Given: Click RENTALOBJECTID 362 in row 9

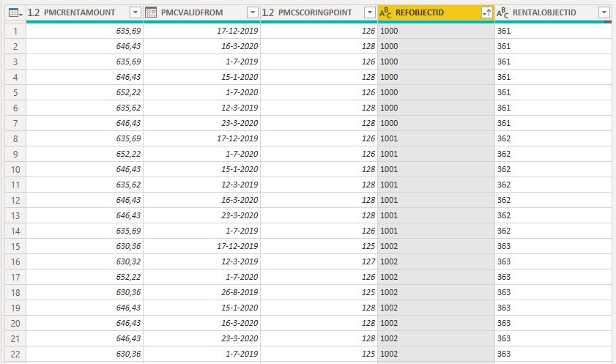Looking at the screenshot, I should [x=504, y=154].
